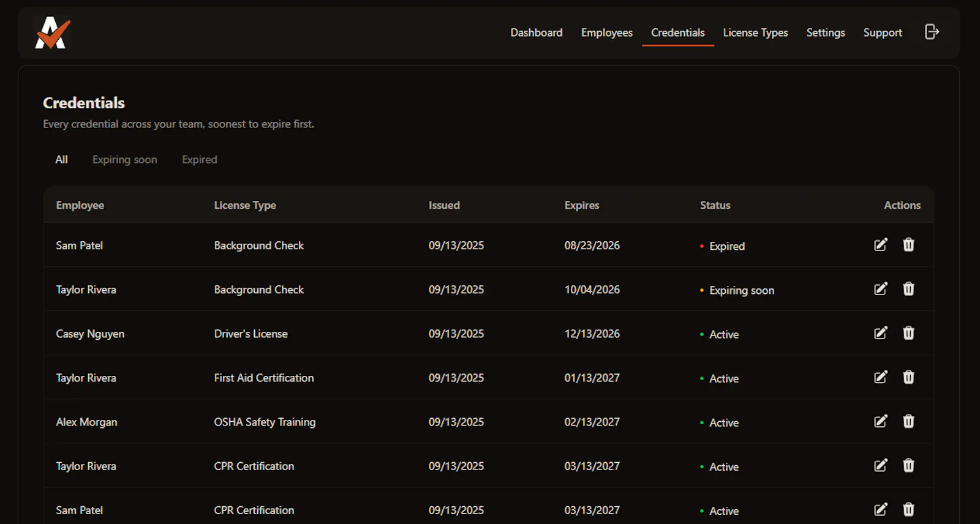Delete Sam Patel's Background Check credential
Viewport: 980px width, 524px height.
[908, 245]
